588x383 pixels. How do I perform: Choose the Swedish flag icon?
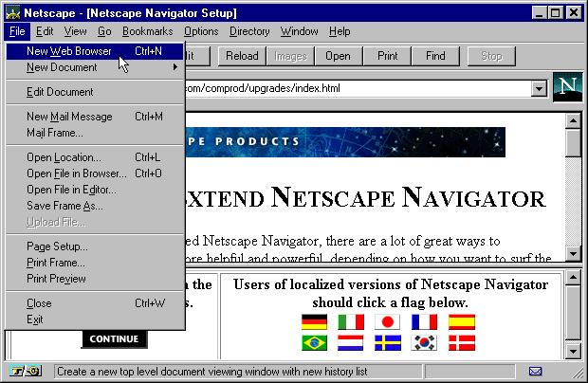388,342
